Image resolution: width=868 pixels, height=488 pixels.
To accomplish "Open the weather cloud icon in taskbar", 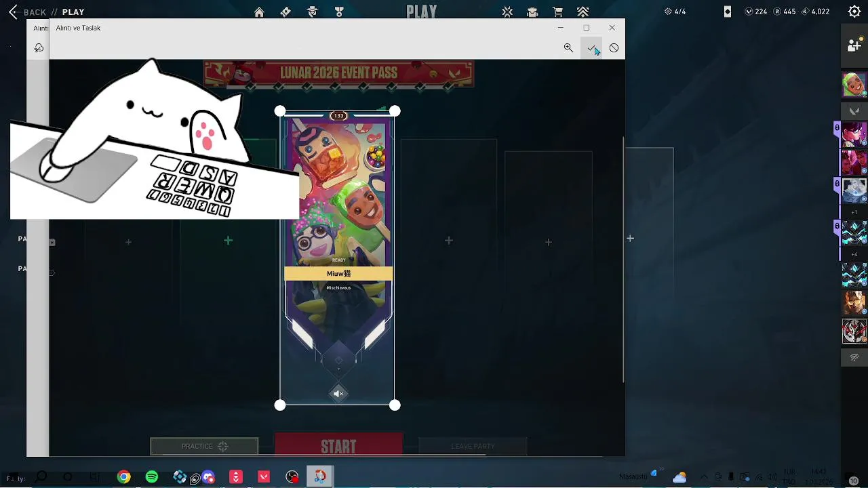I will coord(679,477).
